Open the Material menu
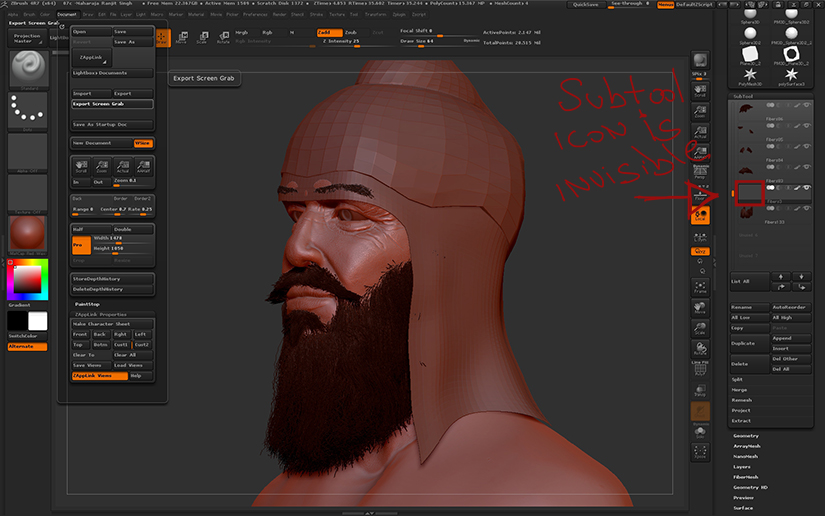 [196, 14]
